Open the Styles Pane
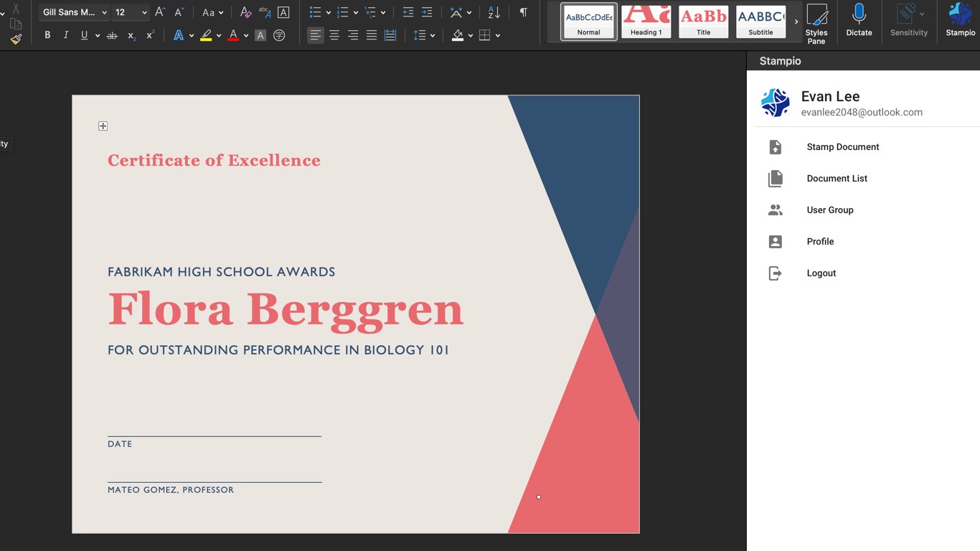 click(816, 23)
